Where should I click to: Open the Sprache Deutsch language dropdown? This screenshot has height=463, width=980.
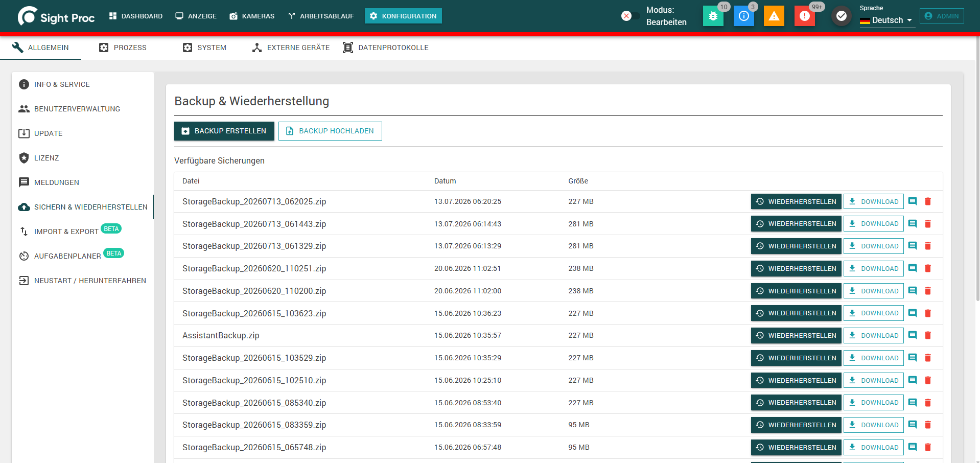click(x=887, y=20)
